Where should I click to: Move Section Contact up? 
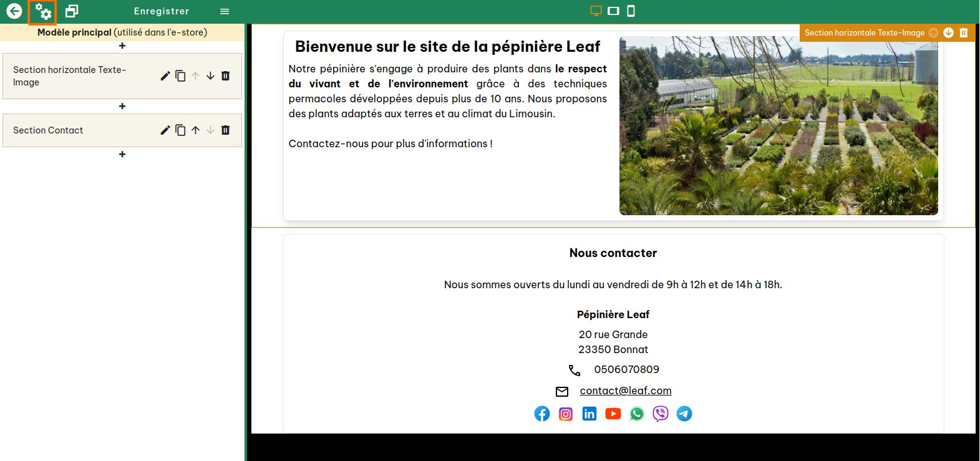point(195,130)
